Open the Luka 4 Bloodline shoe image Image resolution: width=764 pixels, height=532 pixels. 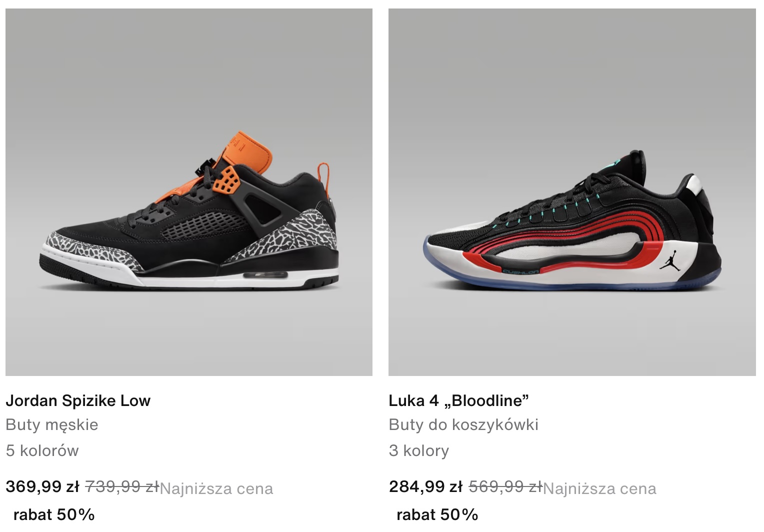pos(572,192)
